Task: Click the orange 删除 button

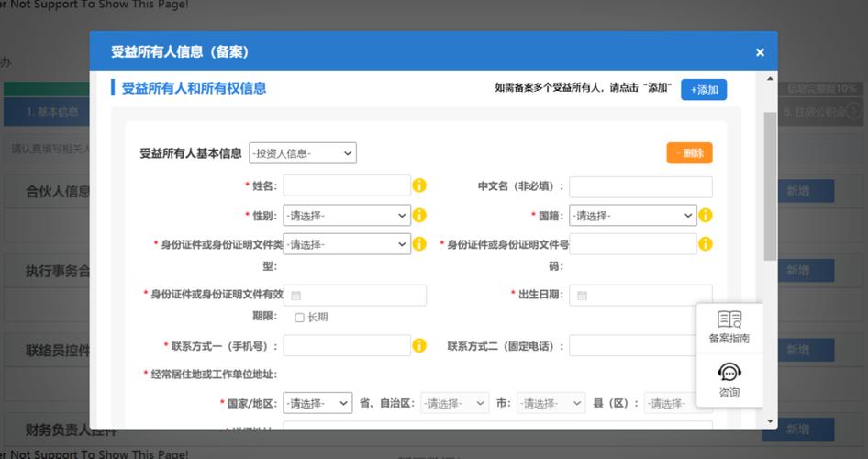Action: coord(689,153)
